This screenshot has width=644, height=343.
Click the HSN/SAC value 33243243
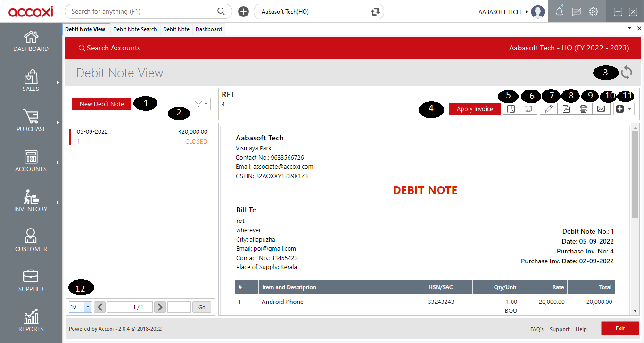tap(441, 302)
